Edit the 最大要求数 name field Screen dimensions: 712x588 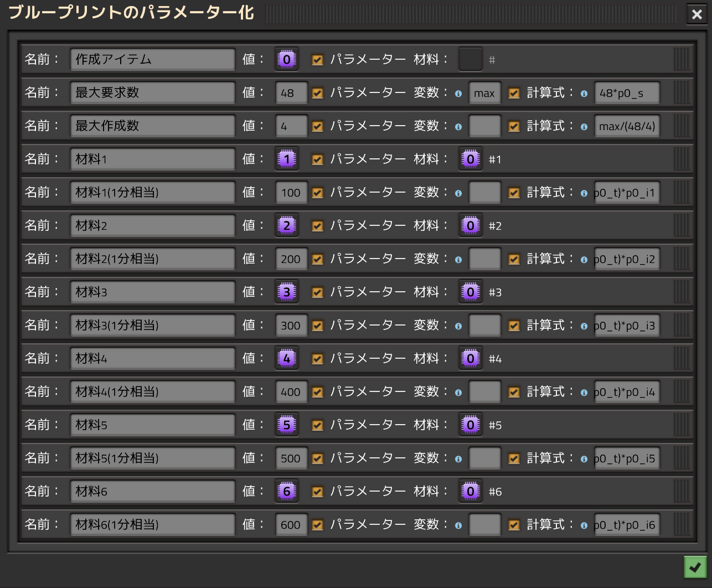[153, 92]
